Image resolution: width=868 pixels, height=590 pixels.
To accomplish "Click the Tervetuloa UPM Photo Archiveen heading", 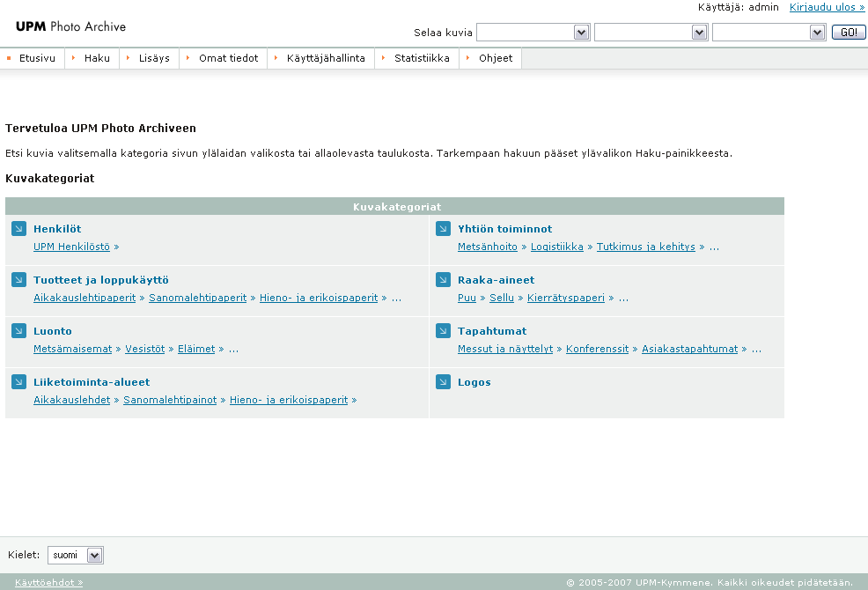I will (x=100, y=128).
